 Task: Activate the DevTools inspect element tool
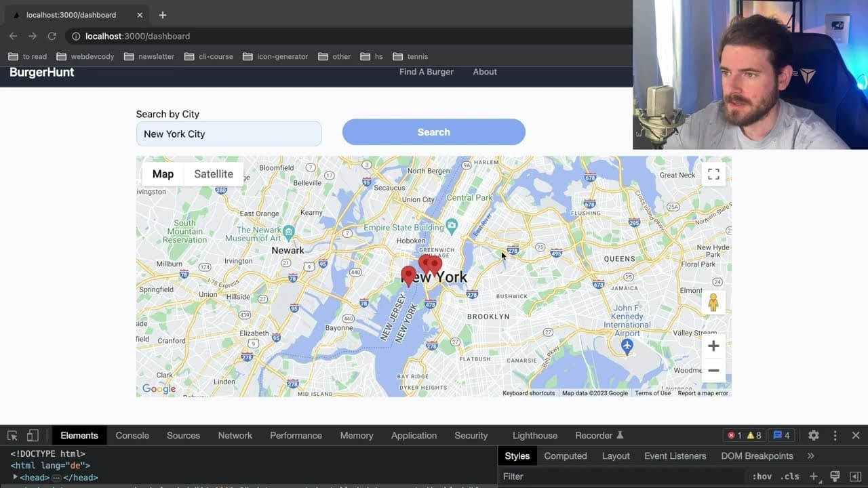coord(12,436)
